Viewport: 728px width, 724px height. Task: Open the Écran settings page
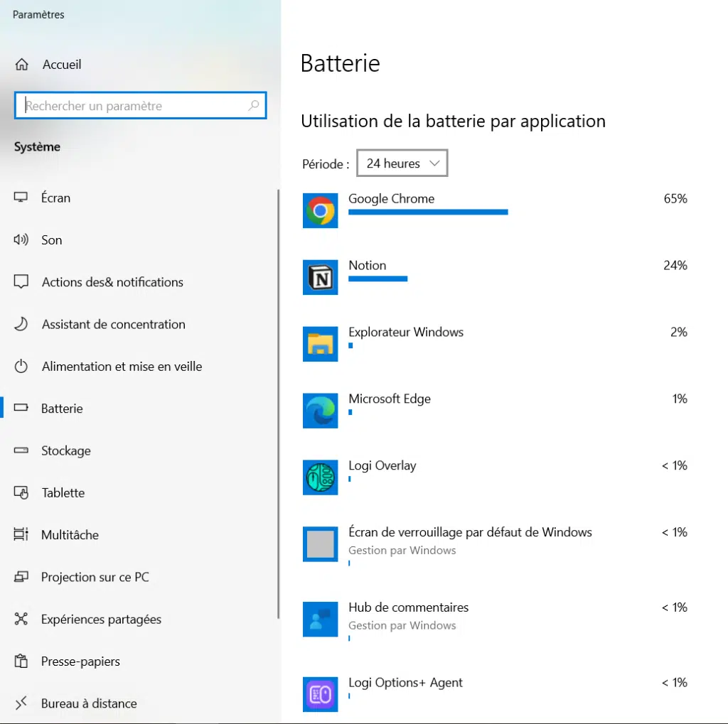coord(139,198)
